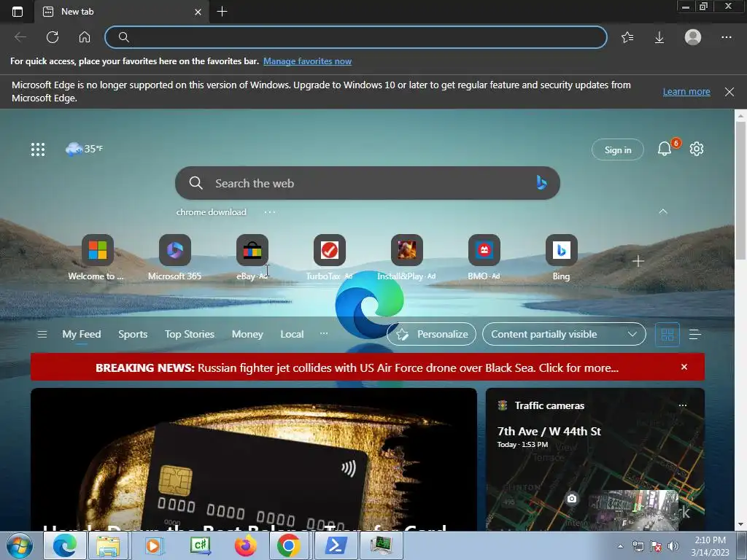Image resolution: width=747 pixels, height=560 pixels.
Task: Check the 35°F weather widget
Action: tap(85, 149)
